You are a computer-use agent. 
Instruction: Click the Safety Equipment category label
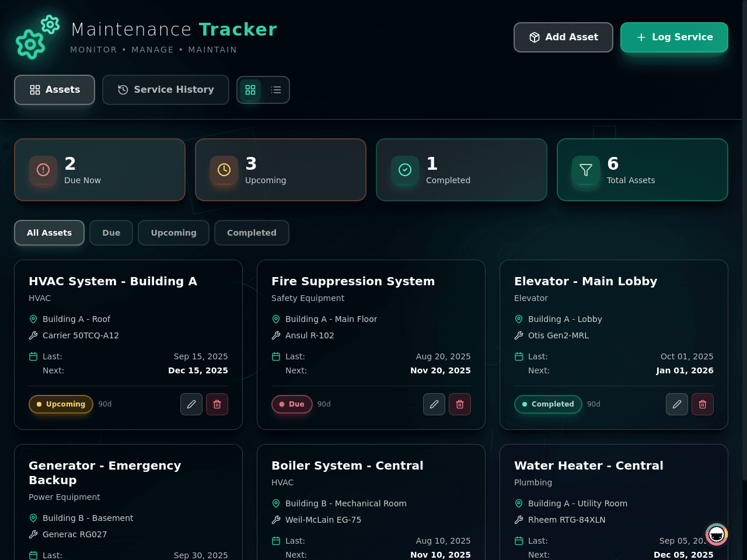pyautogui.click(x=308, y=298)
